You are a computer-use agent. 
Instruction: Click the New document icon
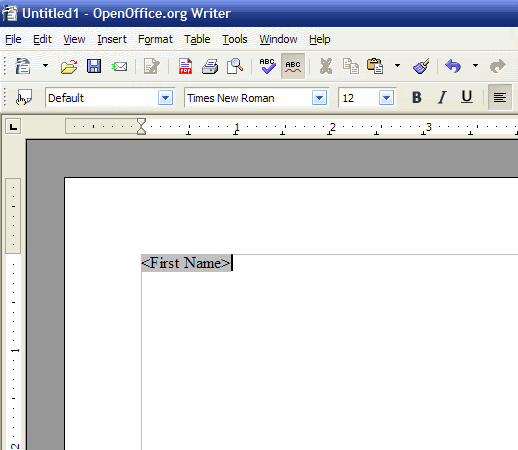point(23,66)
